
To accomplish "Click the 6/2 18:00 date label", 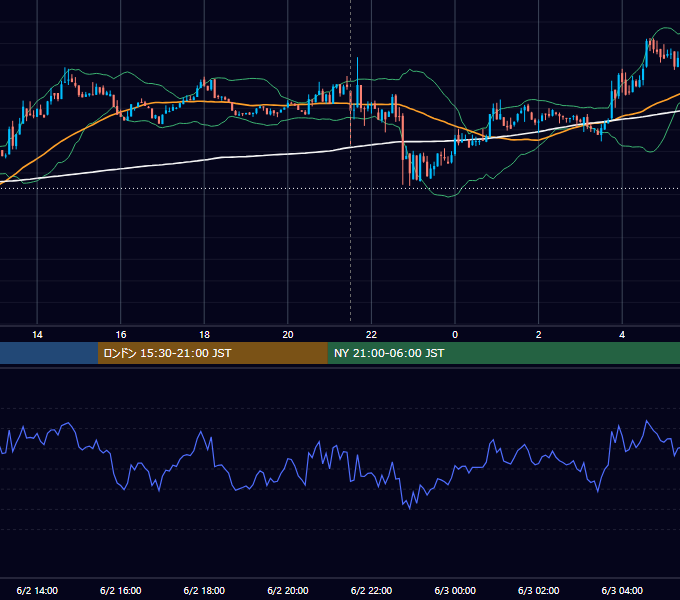I will [x=204, y=590].
